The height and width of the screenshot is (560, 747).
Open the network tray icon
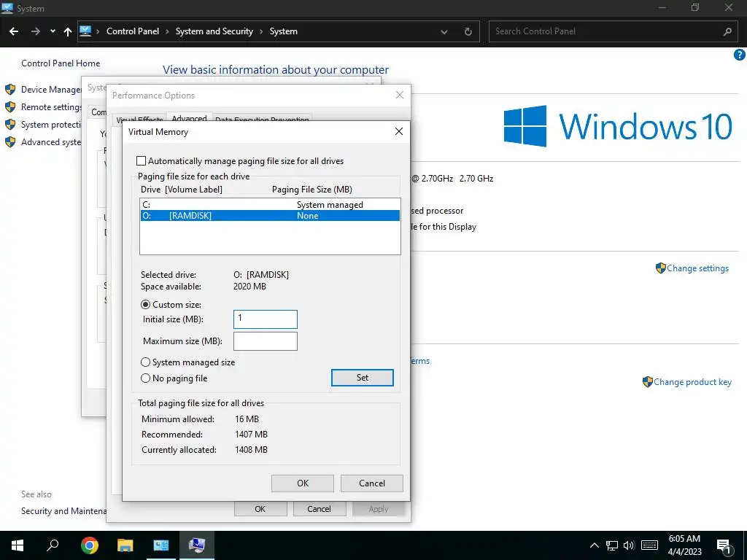(x=612, y=545)
